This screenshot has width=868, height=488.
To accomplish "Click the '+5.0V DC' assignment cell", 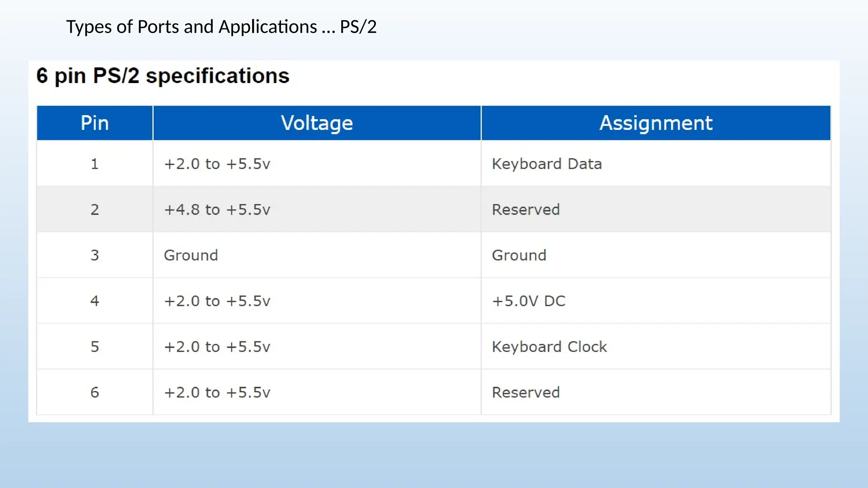I will pyautogui.click(x=529, y=301).
